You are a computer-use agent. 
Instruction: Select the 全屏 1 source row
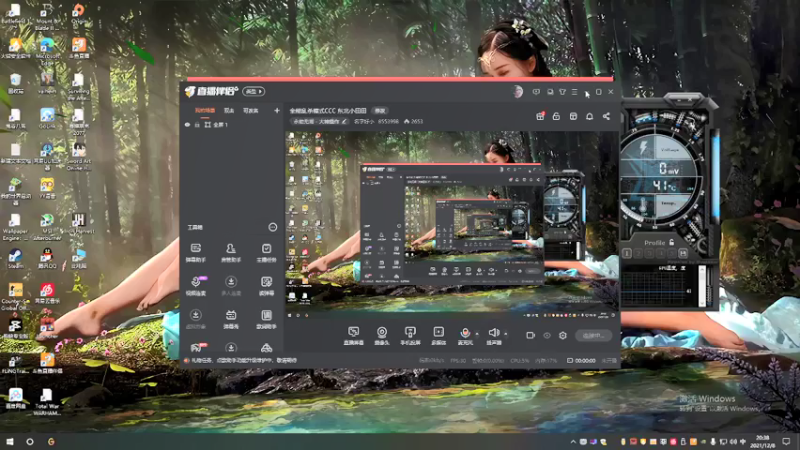(x=232, y=124)
